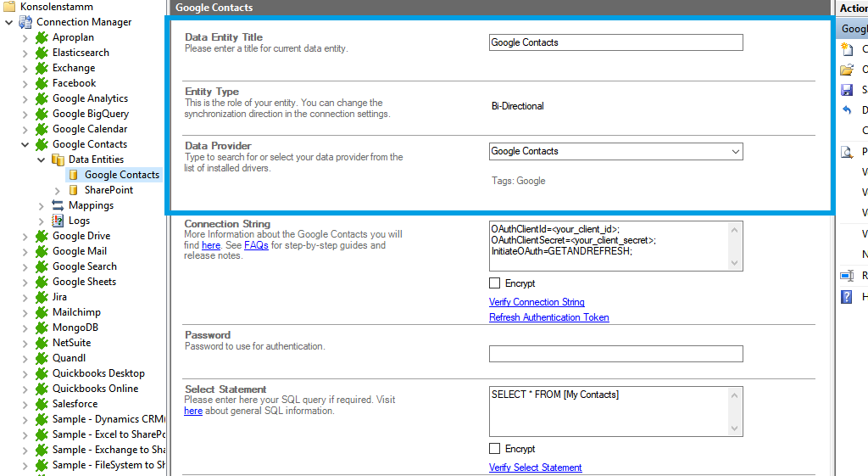Open the Data Provider dropdown
This screenshot has height=476, width=868.
point(735,152)
